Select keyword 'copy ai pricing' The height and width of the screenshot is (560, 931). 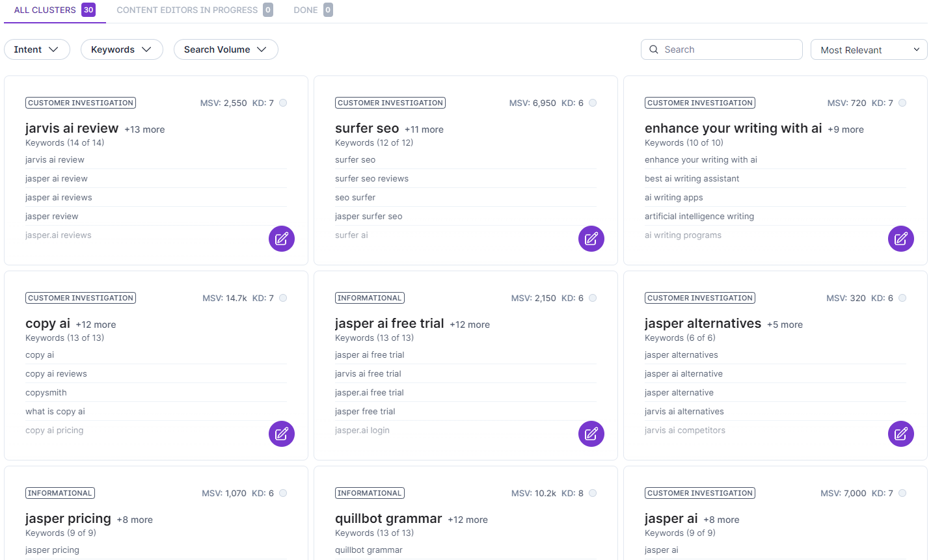click(54, 430)
